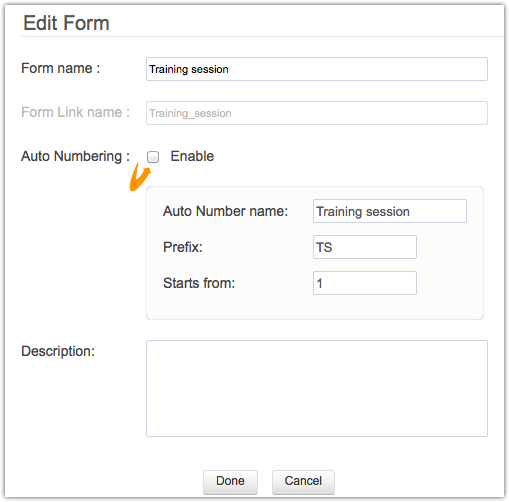Screen dimensions: 509x502
Task: Click the Cancel button
Action: coord(303,482)
